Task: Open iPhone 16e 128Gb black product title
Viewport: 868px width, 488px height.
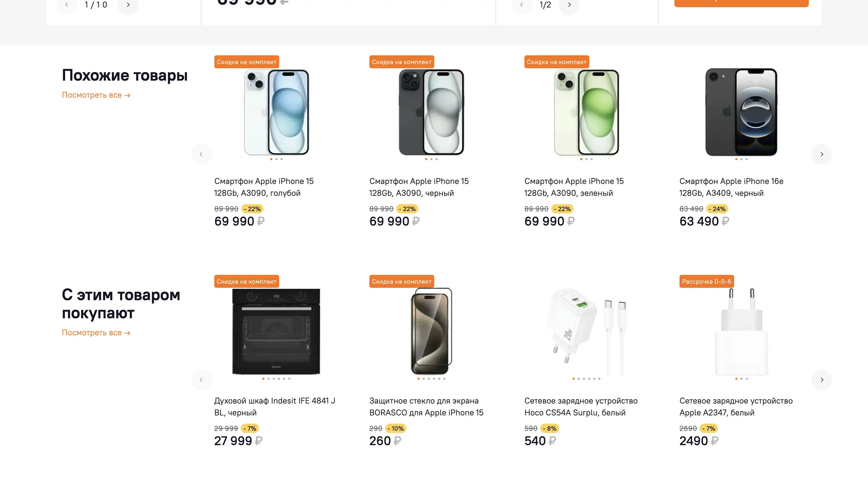Action: pyautogui.click(x=731, y=187)
